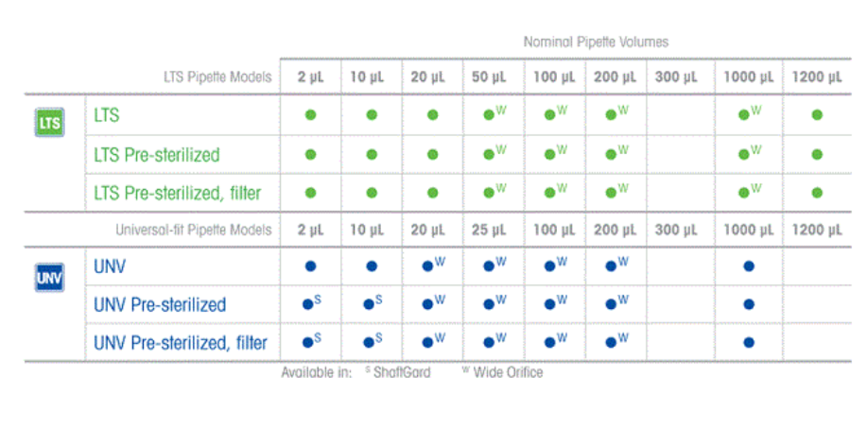Click the green LTS badge icon

(x=48, y=124)
